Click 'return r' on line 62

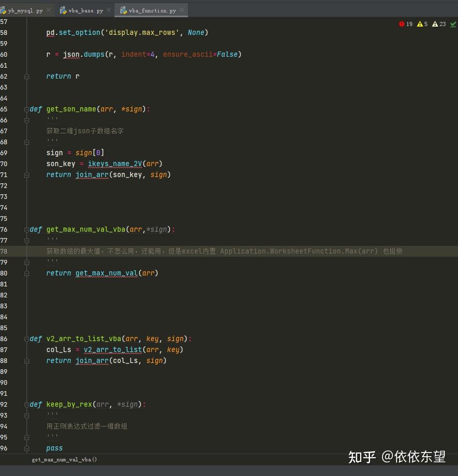coord(63,76)
